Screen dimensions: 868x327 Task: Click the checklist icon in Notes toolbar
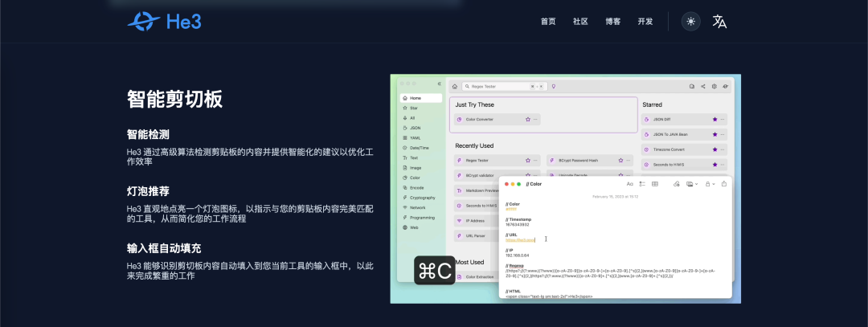click(642, 184)
